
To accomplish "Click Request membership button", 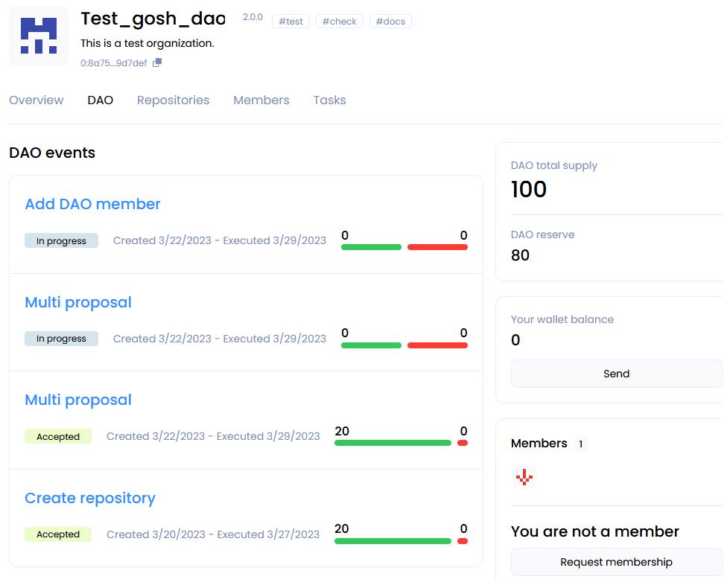I will click(616, 562).
